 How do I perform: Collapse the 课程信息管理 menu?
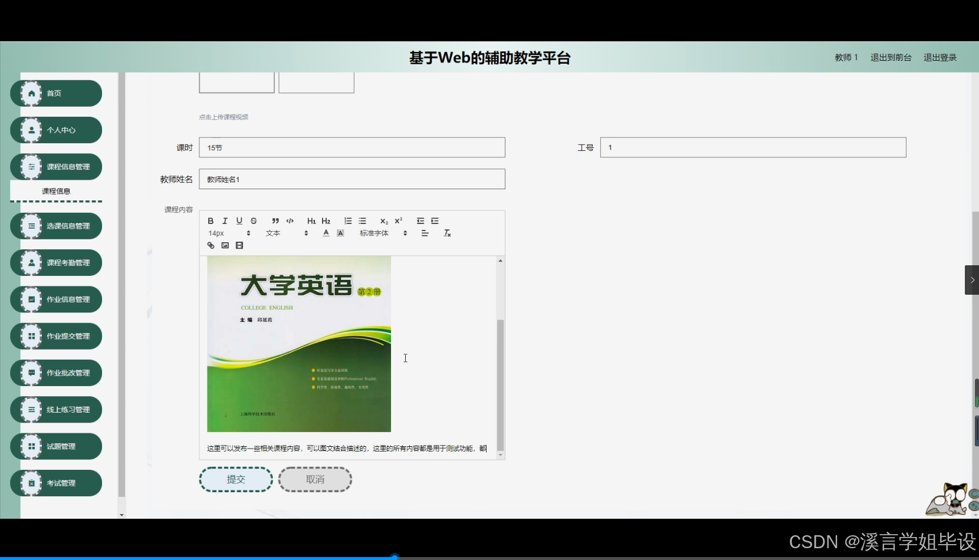coord(56,167)
